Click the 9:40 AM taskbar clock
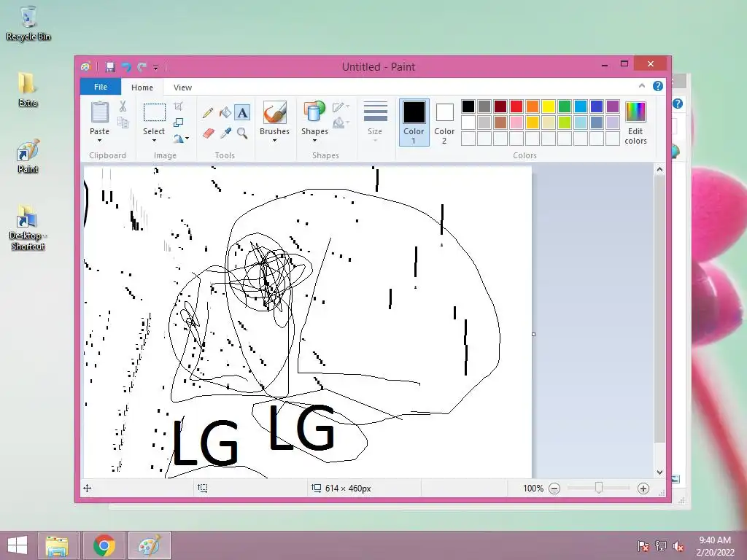This screenshot has width=747, height=560. (x=715, y=540)
